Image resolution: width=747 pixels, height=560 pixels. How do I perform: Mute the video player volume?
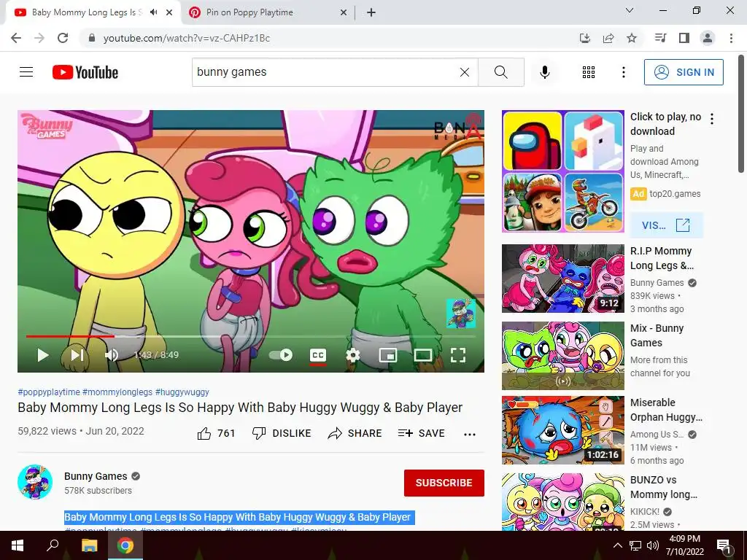click(112, 355)
